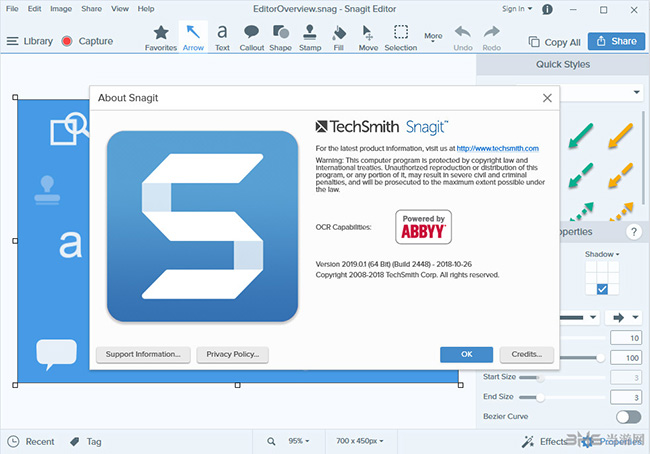Expand the More tools dropdown
Image resolution: width=650 pixels, height=454 pixels.
(x=433, y=37)
